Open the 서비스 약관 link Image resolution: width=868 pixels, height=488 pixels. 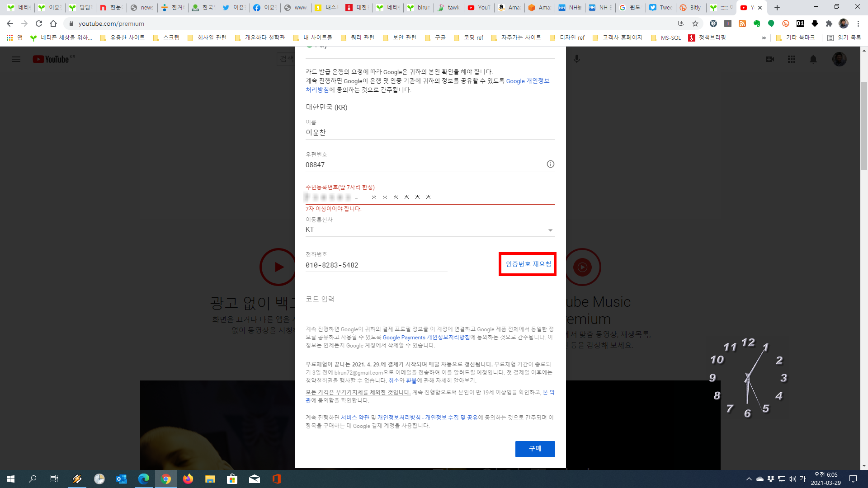pos(355,418)
